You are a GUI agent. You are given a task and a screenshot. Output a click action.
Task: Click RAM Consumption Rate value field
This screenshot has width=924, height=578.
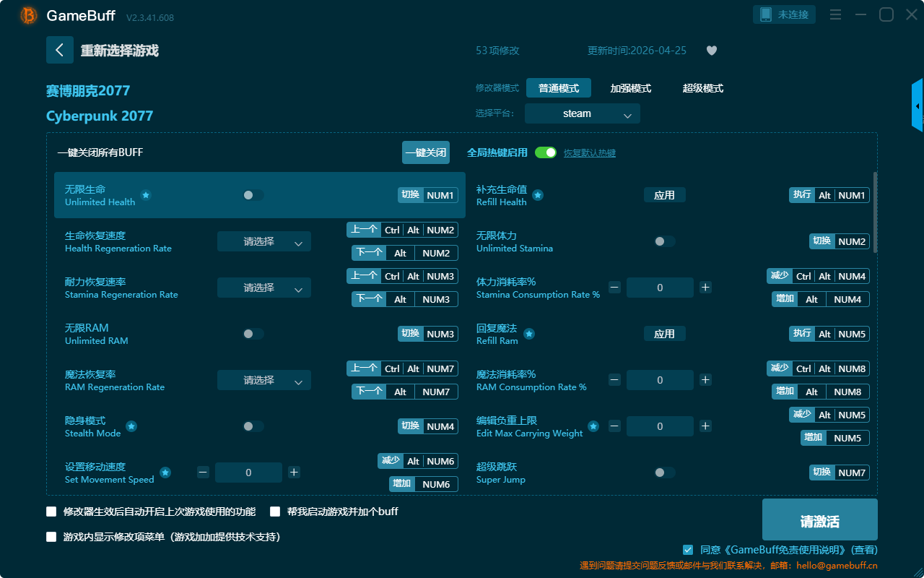tap(660, 380)
